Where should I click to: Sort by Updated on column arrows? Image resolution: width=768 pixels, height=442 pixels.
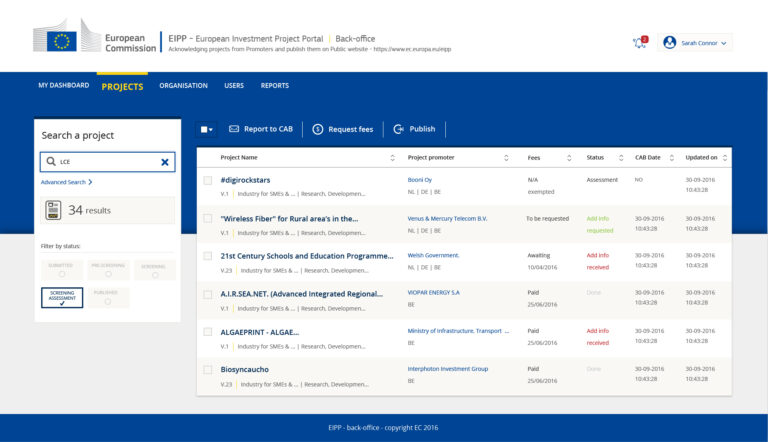pyautogui.click(x=725, y=158)
